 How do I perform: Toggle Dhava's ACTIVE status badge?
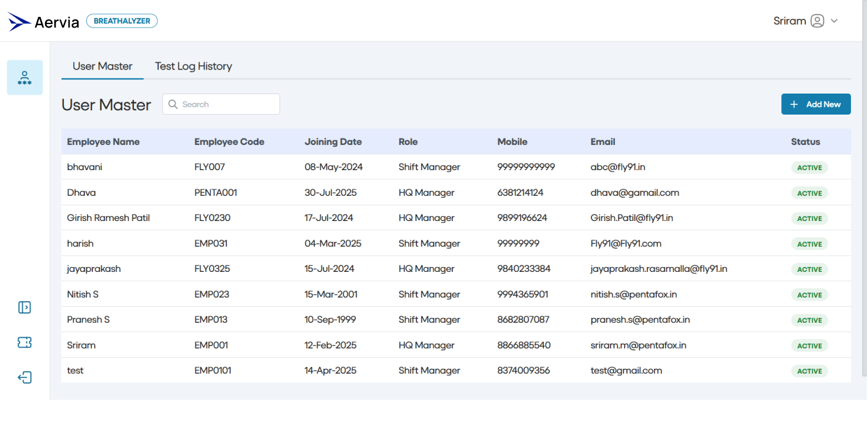(809, 193)
